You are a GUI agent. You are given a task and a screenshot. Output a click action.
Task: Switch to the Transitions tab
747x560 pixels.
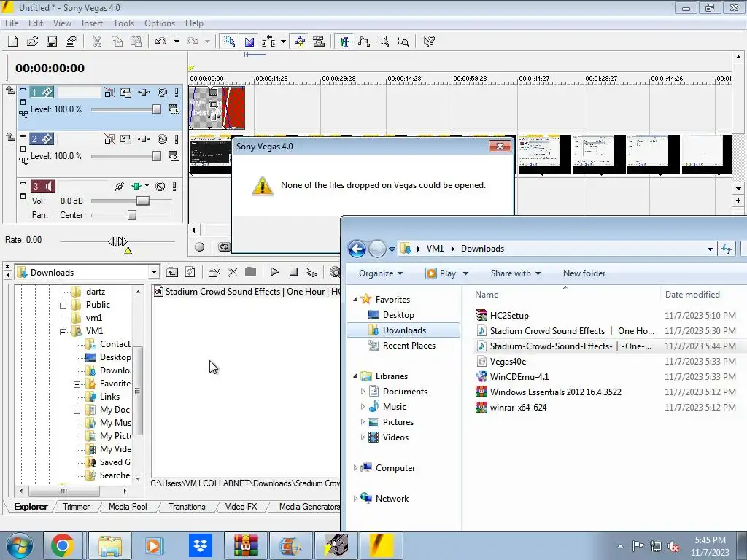coord(187,507)
